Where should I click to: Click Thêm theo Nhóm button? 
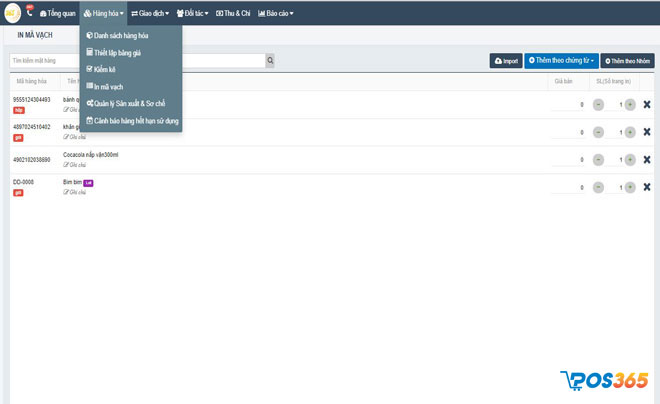(x=627, y=61)
